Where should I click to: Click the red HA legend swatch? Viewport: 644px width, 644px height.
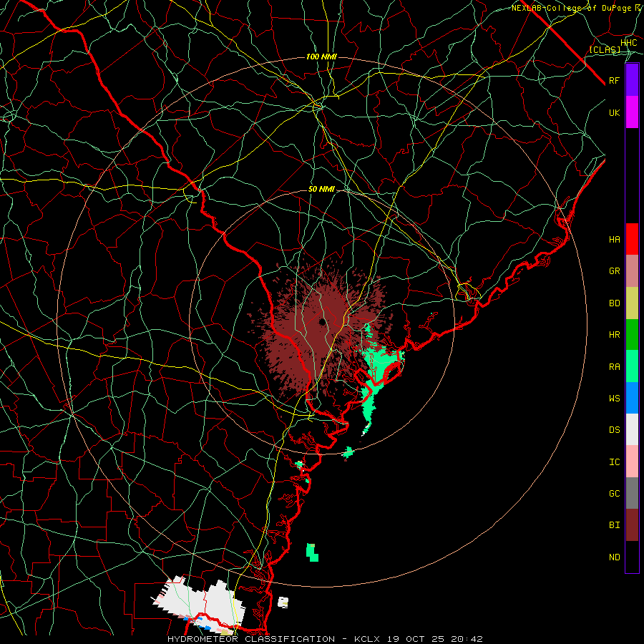click(632, 239)
